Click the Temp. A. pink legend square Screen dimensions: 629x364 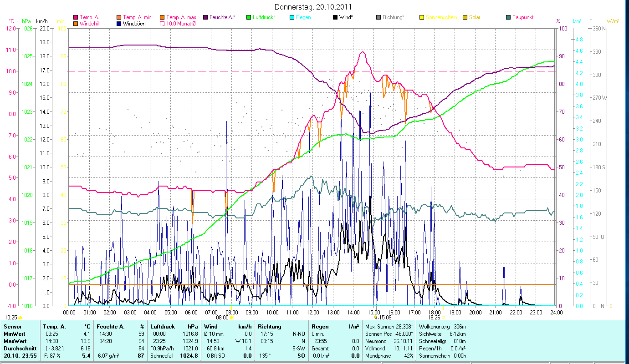pos(75,17)
